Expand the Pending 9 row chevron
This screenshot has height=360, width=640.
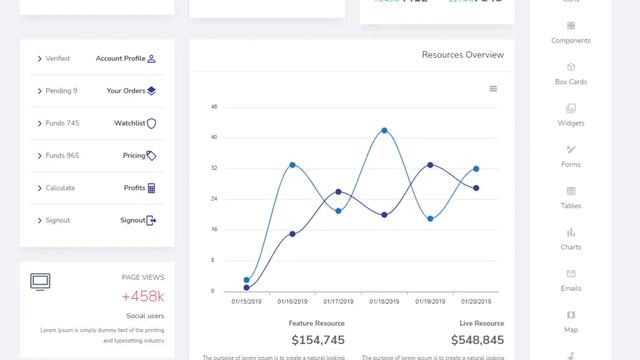tap(40, 91)
